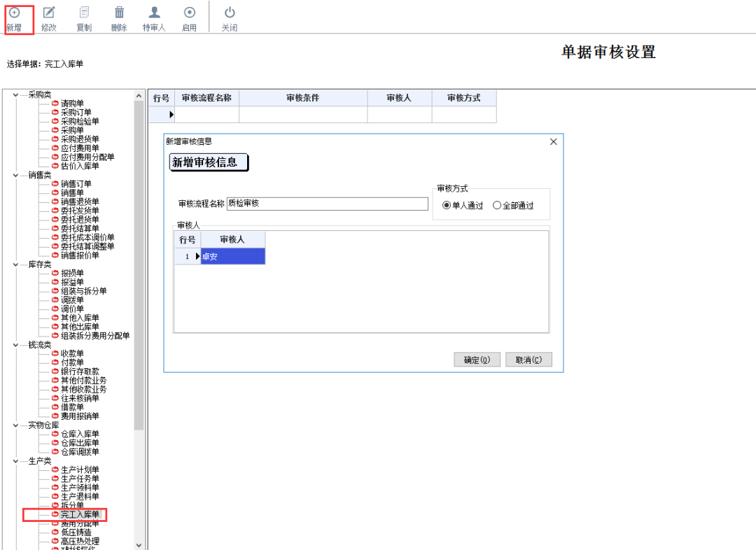Select 委托发货单 in the tree
756x550 pixels.
(x=80, y=211)
